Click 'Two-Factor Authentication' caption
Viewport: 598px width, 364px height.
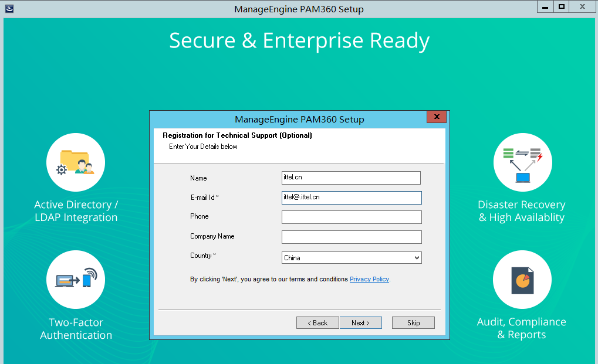point(76,329)
